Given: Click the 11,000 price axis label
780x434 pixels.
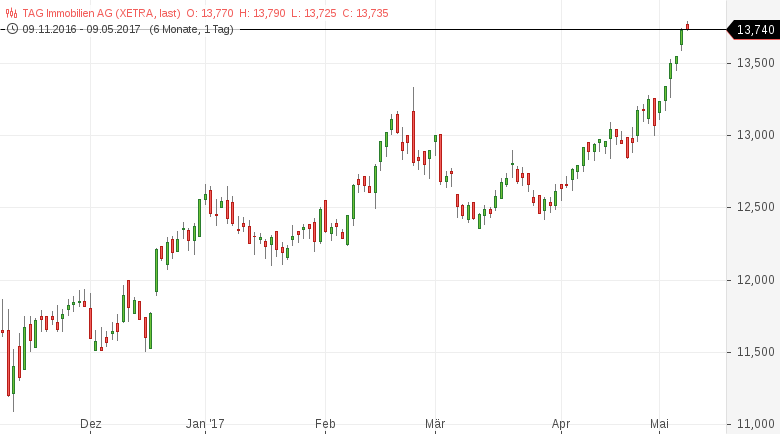Looking at the screenshot, I should pos(756,424).
